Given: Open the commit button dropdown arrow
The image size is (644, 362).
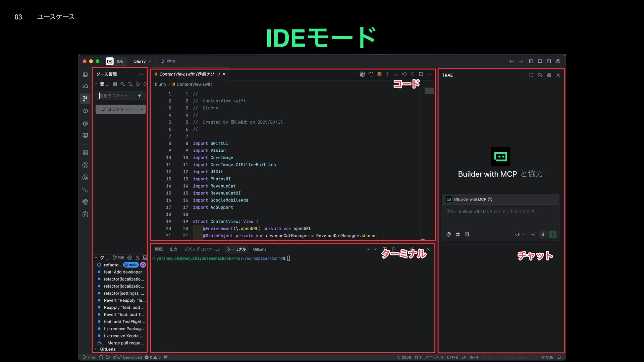Looking at the screenshot, I should pos(142,109).
